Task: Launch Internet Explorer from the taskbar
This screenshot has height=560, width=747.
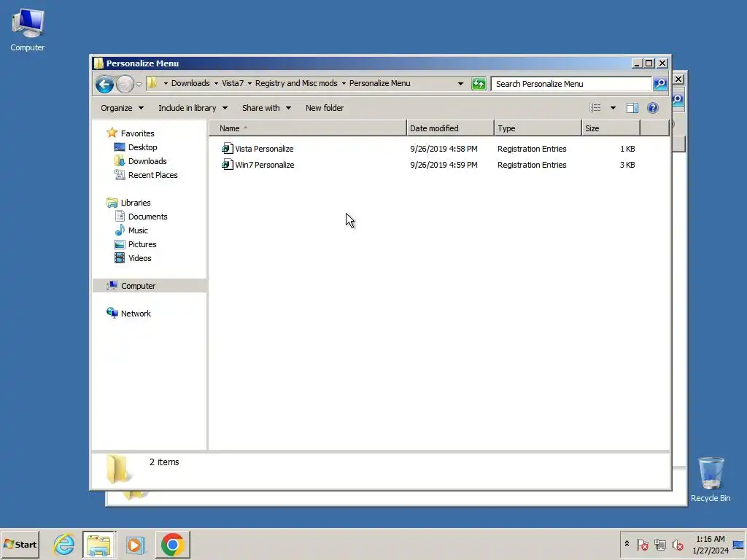Action: pyautogui.click(x=64, y=544)
